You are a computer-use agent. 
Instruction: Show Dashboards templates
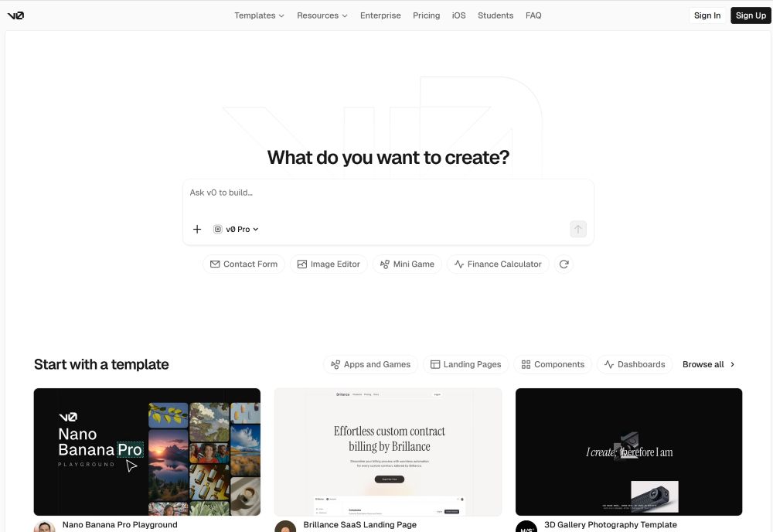[x=634, y=365]
